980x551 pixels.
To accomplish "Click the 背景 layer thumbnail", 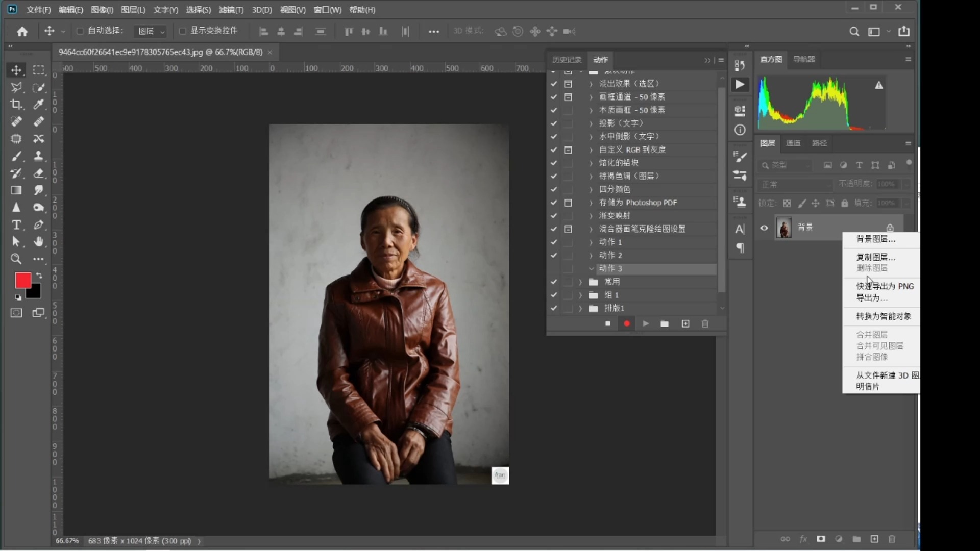I will coord(784,228).
